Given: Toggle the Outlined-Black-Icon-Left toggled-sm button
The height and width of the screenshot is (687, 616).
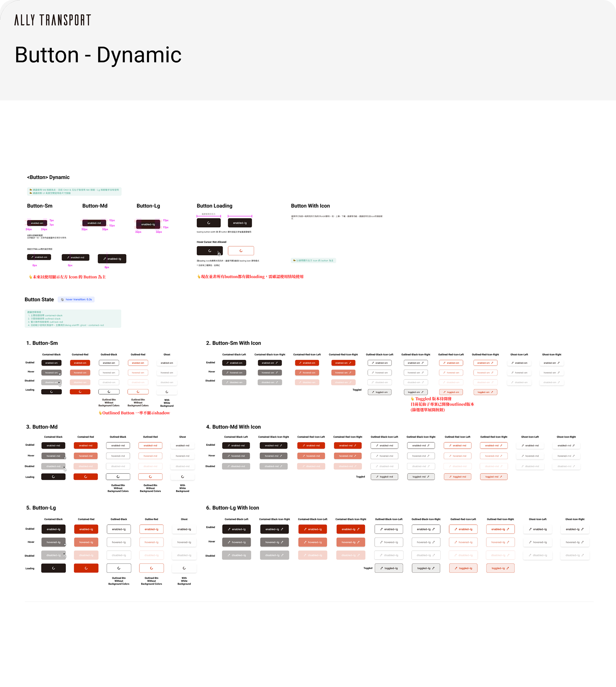Looking at the screenshot, I should coord(380,392).
